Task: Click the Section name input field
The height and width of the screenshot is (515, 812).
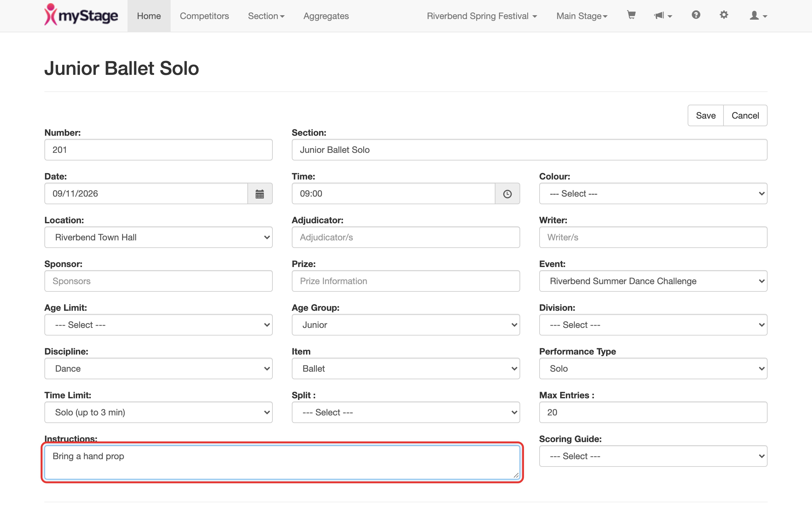Action: tap(529, 150)
